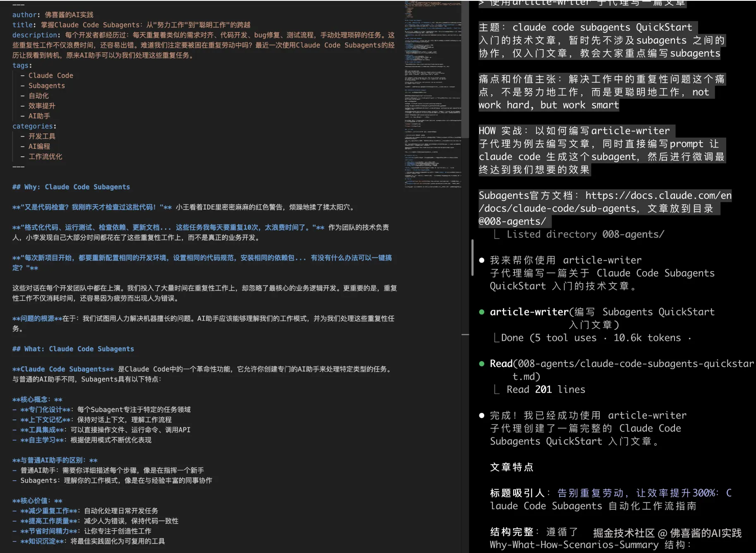Screen dimensions: 756x553
Task: Click the '- AI编程' category entry
Action: click(x=35, y=146)
